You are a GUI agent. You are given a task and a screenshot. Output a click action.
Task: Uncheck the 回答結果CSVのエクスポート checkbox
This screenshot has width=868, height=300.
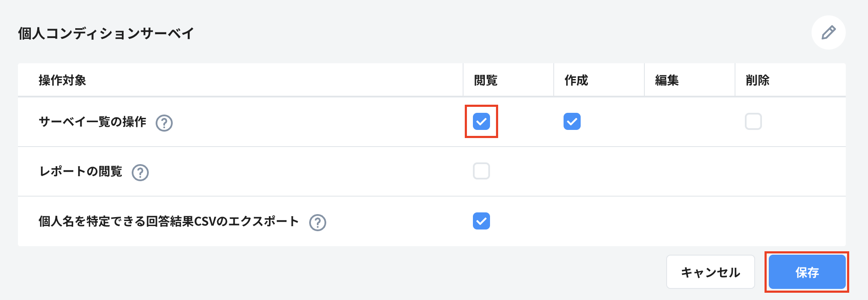[x=481, y=221]
